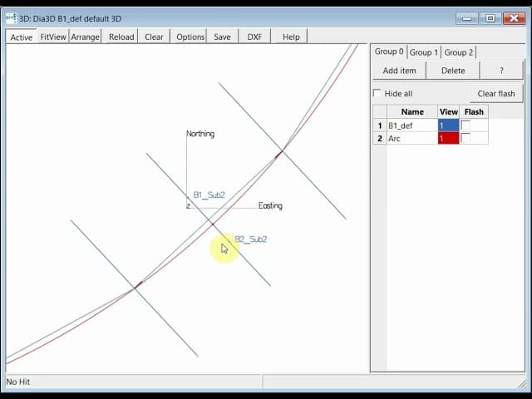Open the Options dialog
Screen dimensions: 532x399
(190, 37)
